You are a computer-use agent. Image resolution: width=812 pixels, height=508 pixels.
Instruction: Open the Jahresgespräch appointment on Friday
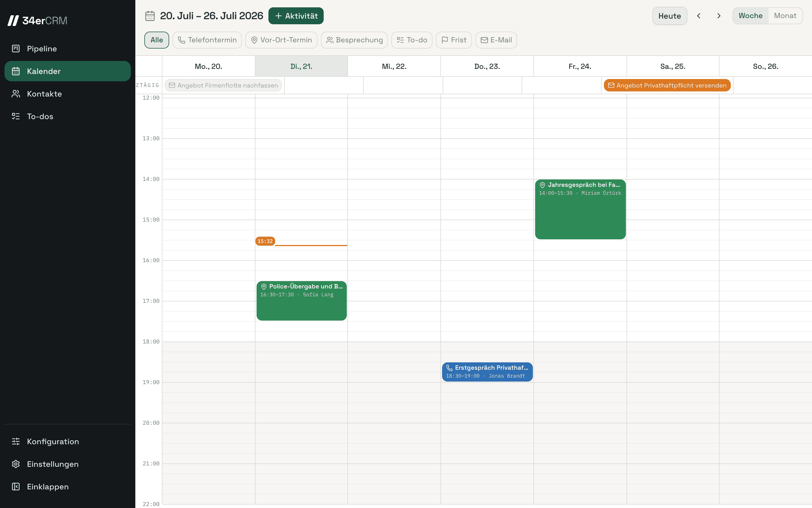click(580, 209)
